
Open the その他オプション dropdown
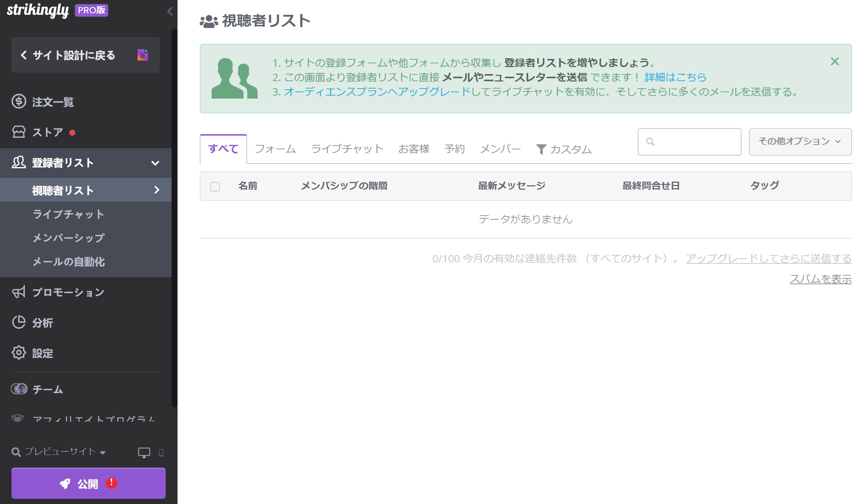799,142
